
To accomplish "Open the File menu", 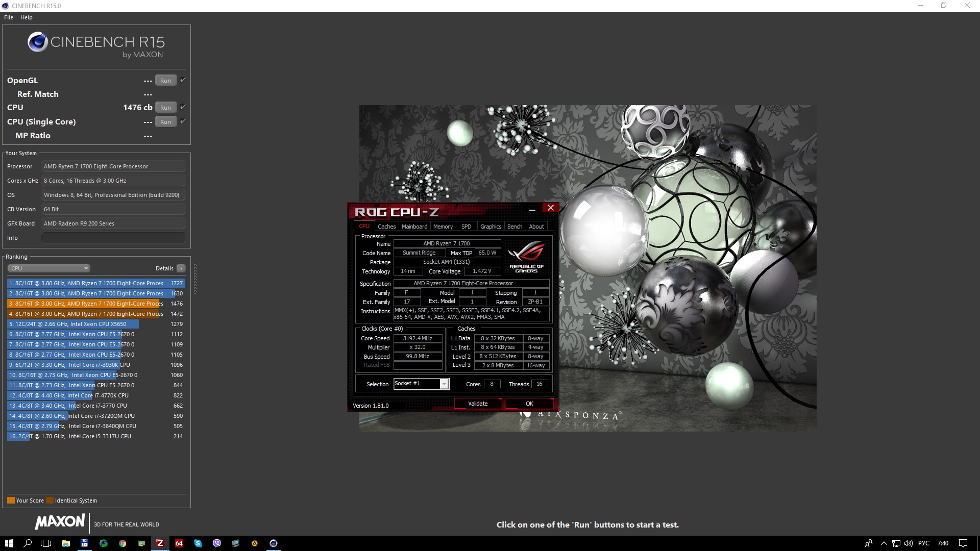I will click(9, 17).
